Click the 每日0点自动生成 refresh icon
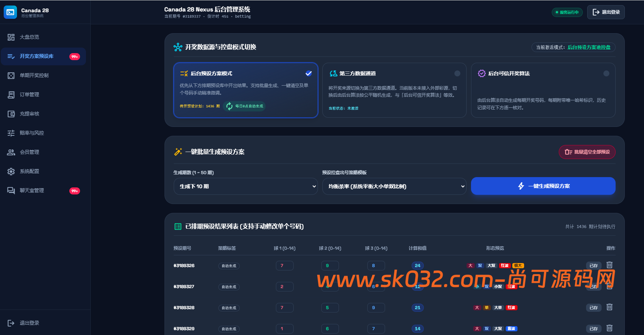Image resolution: width=644 pixels, height=335 pixels. click(x=229, y=106)
